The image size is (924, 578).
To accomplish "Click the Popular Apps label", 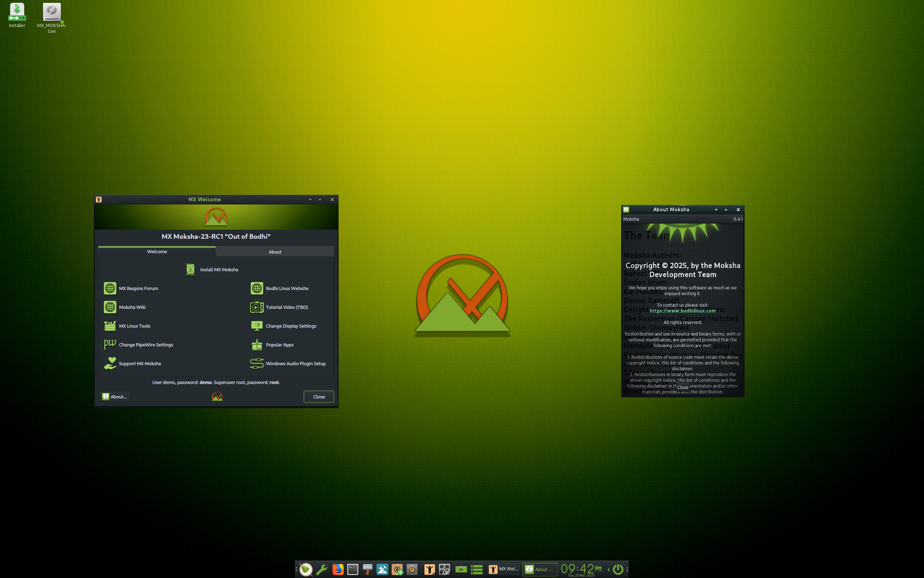I will (279, 344).
